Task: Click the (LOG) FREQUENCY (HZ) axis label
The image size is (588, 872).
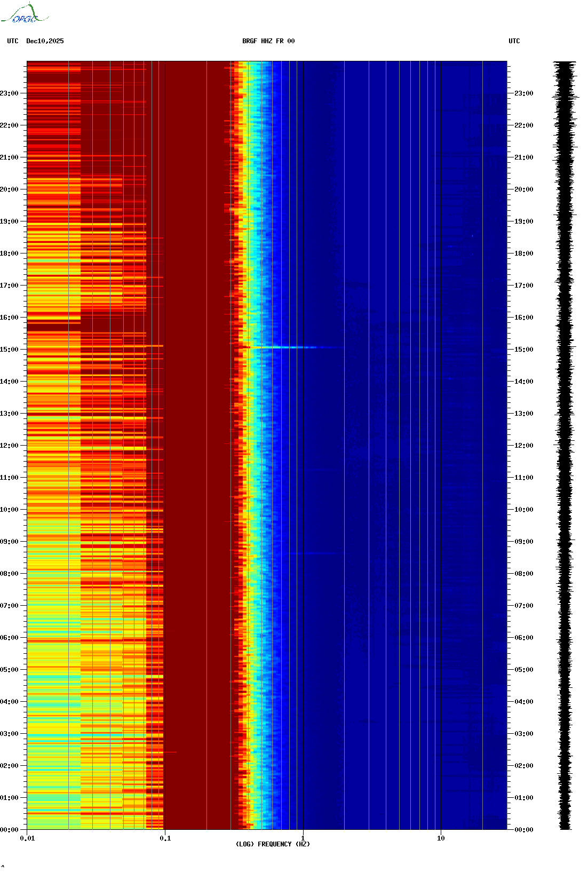Action: (x=273, y=844)
